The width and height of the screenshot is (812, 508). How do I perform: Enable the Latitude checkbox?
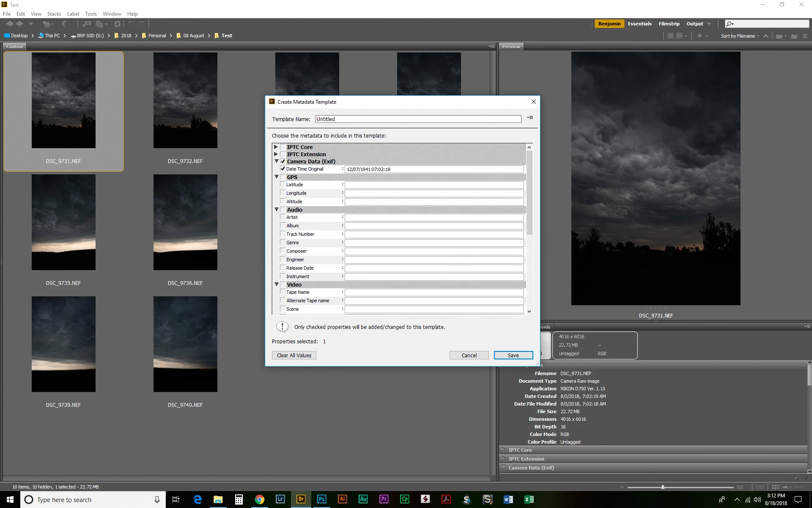pos(283,185)
